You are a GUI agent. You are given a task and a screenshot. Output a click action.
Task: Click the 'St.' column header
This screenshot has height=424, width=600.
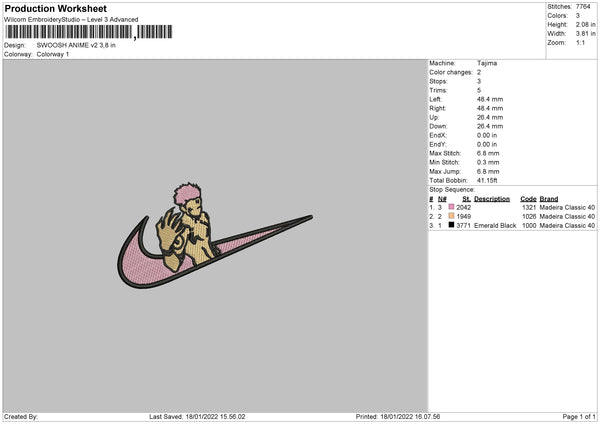[466, 199]
